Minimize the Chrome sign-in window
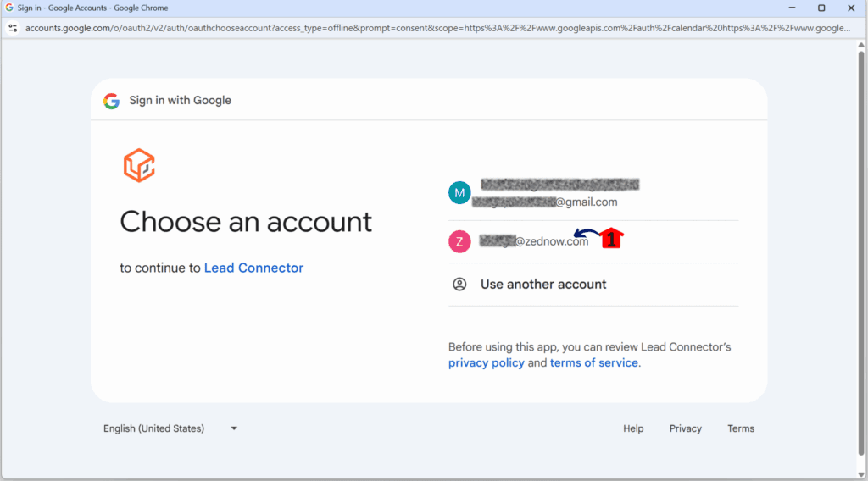The width and height of the screenshot is (868, 481). point(793,8)
